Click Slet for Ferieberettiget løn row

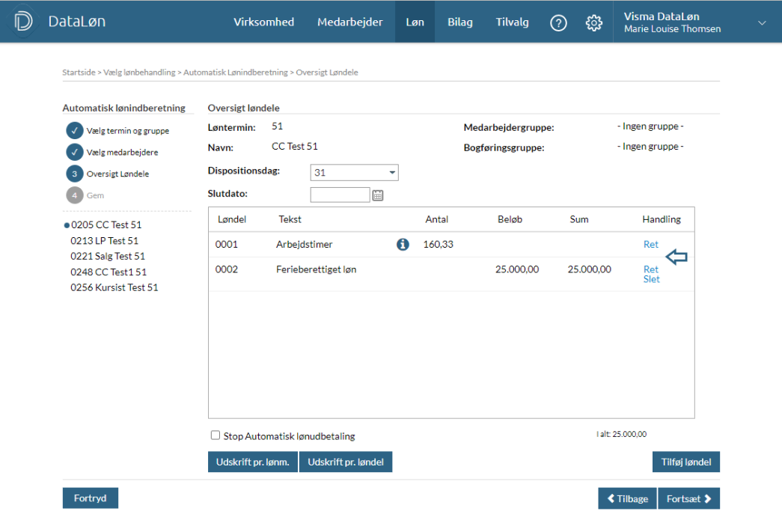tap(651, 279)
